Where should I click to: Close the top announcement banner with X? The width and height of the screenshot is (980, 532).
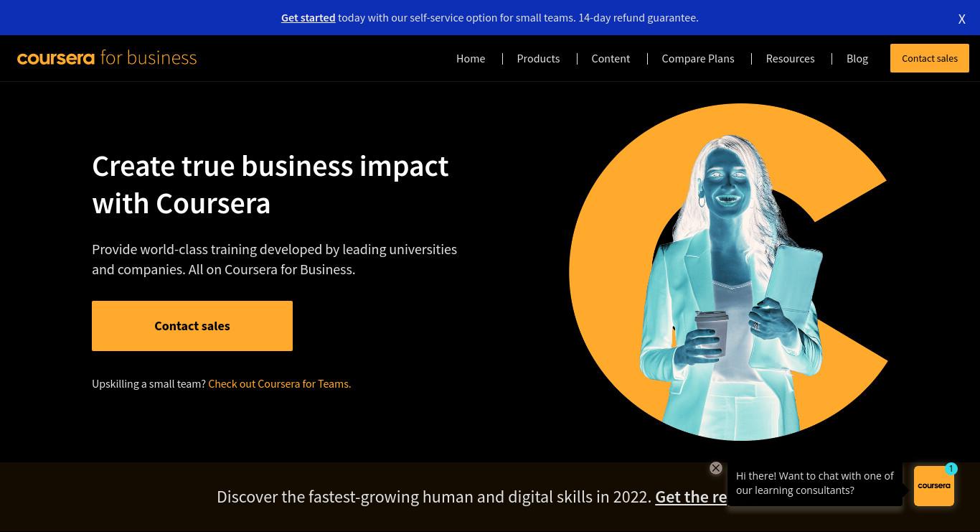click(x=962, y=19)
